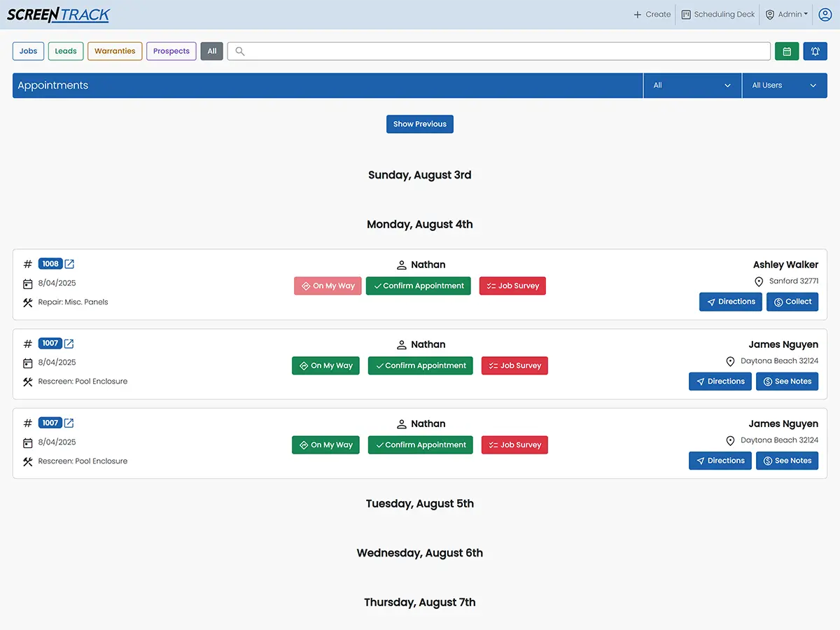The height and width of the screenshot is (630, 840).
Task: Open the All appointment type dropdown
Action: click(x=692, y=85)
